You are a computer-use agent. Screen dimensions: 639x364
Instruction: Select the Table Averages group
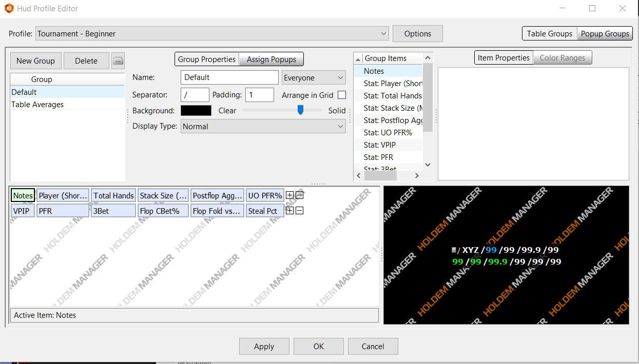pos(67,105)
